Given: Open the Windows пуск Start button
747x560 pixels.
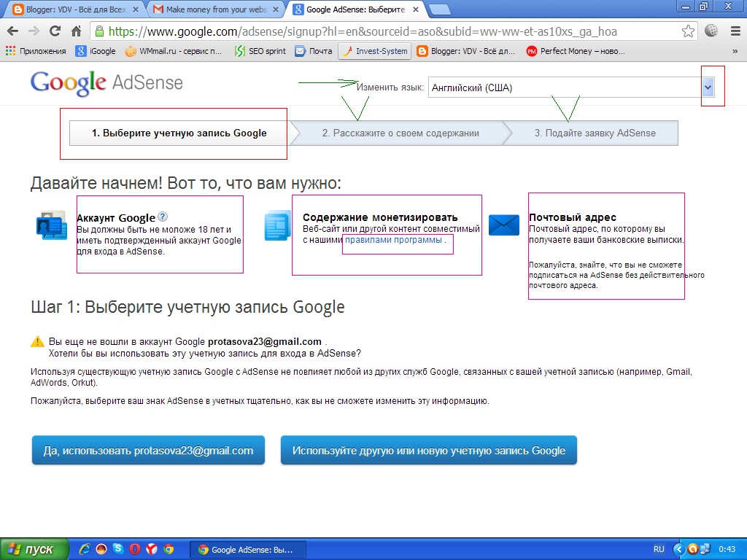Looking at the screenshot, I should pos(34,549).
